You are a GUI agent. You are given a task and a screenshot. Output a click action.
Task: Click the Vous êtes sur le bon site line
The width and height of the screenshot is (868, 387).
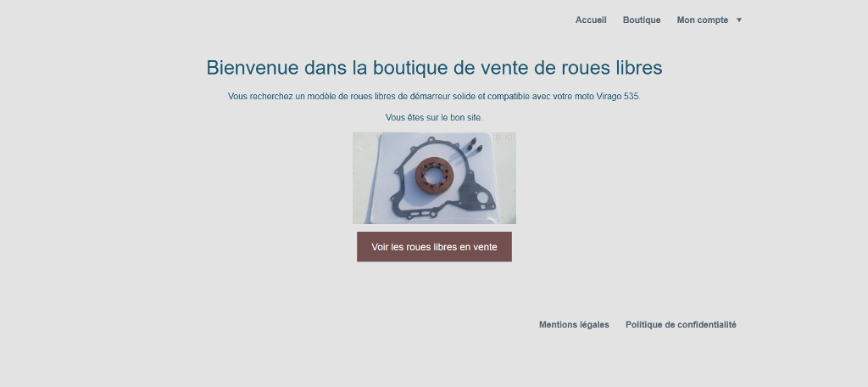[x=434, y=118]
